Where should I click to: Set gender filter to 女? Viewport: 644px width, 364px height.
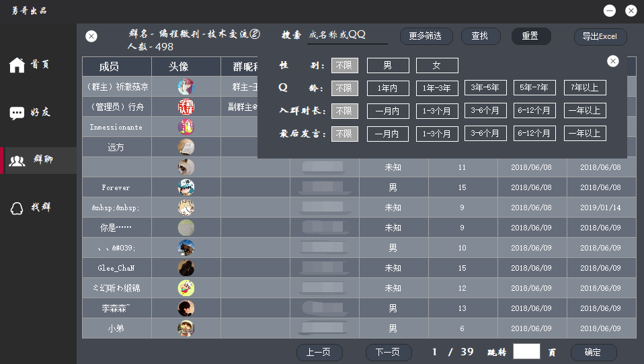point(437,65)
